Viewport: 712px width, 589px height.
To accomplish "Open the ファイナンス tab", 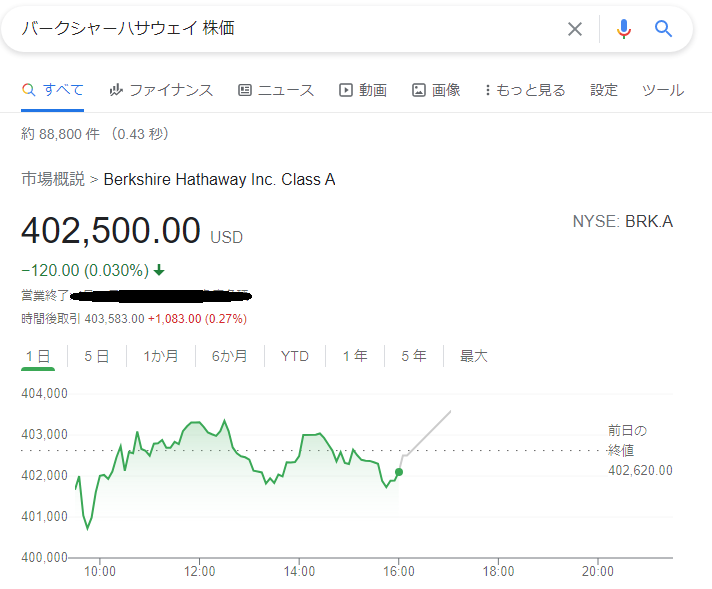I will [x=161, y=90].
